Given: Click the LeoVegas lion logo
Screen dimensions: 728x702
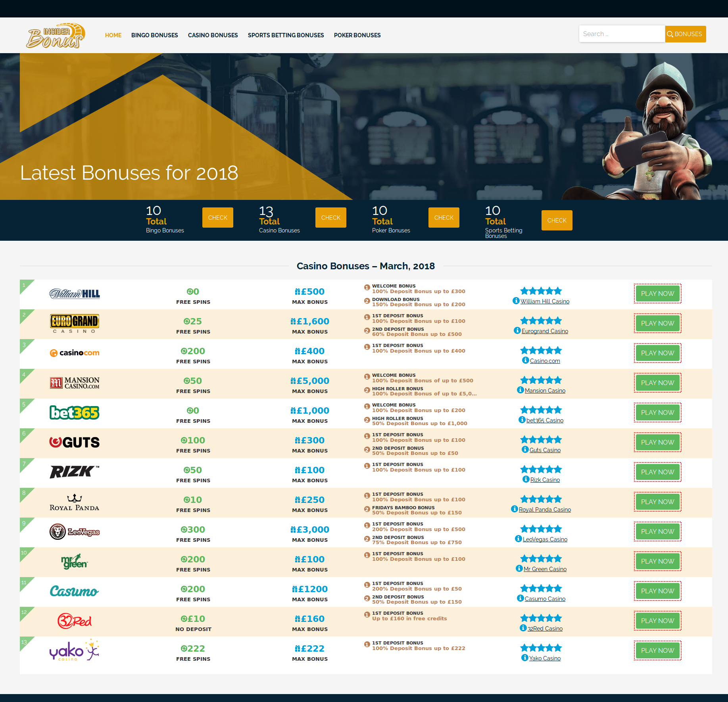Looking at the screenshot, I should 75,532.
